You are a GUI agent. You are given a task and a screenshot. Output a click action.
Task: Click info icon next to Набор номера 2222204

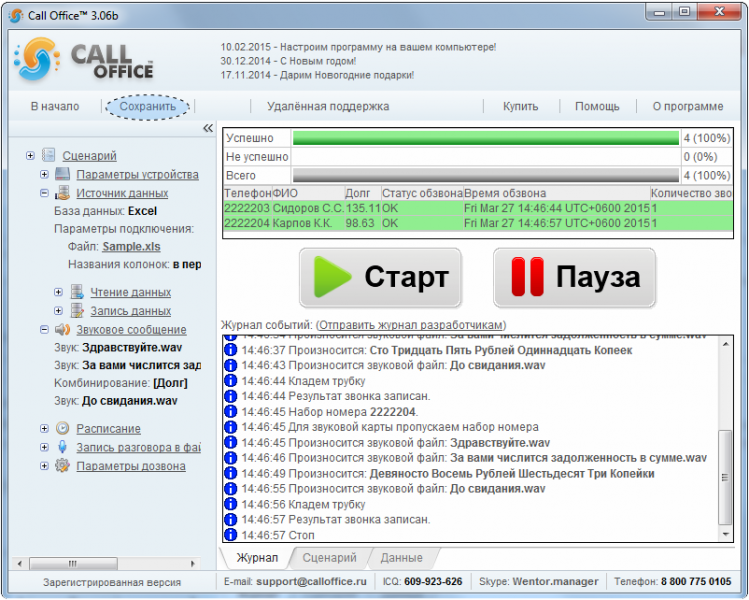pos(230,411)
